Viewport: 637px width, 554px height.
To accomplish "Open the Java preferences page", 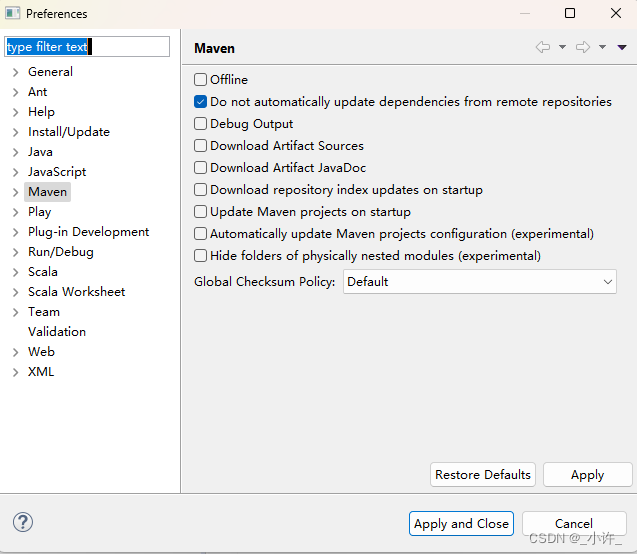I will [40, 152].
